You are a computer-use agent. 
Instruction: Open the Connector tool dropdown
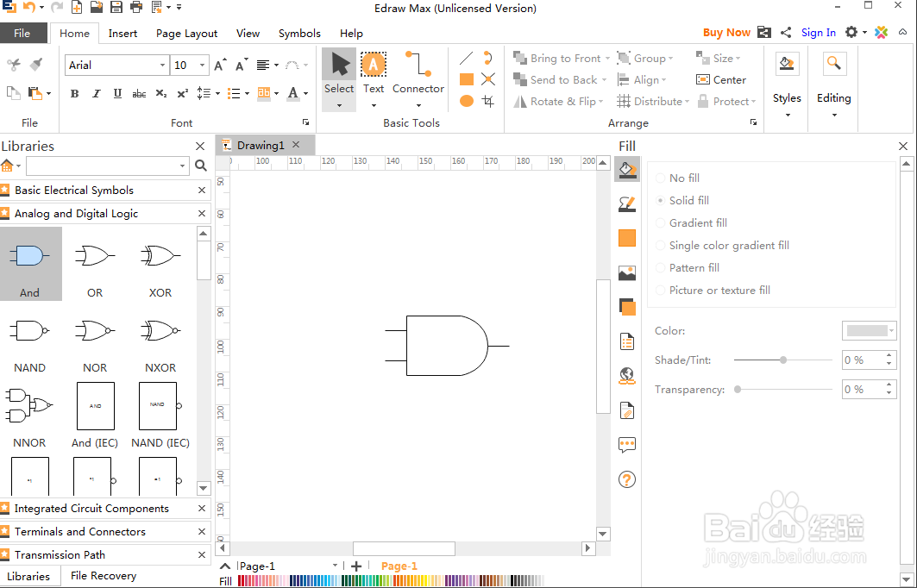[x=418, y=105]
